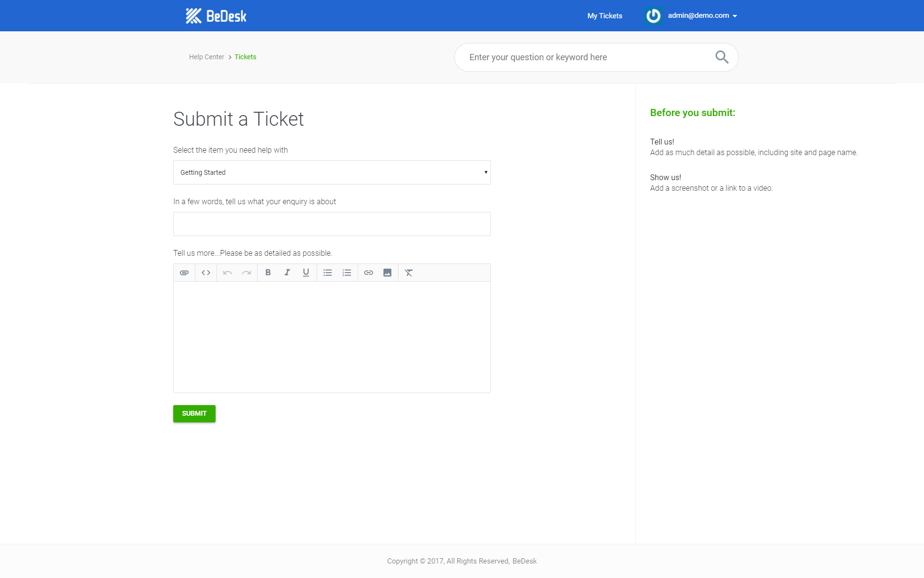Toggle underline formatting
This screenshot has height=578, width=924.
306,273
